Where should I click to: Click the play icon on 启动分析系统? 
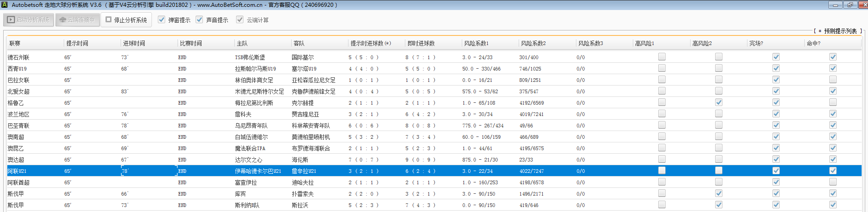[11, 20]
